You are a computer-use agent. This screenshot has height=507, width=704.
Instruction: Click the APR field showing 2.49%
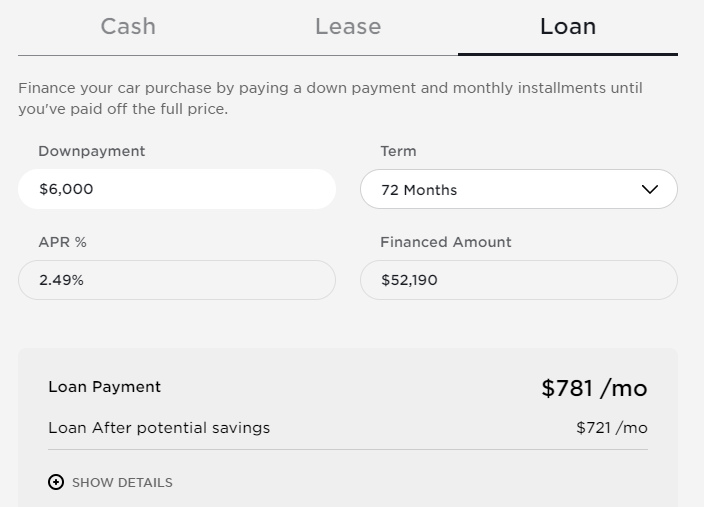tap(176, 280)
